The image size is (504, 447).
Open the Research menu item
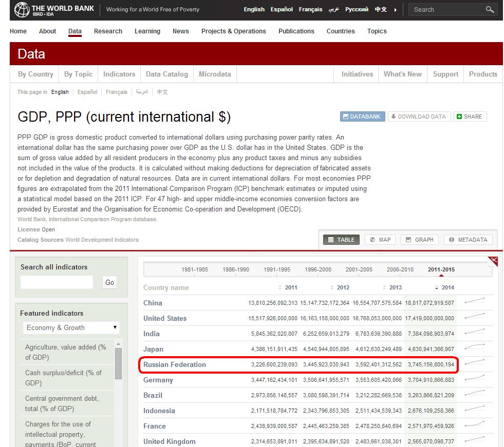click(x=108, y=31)
